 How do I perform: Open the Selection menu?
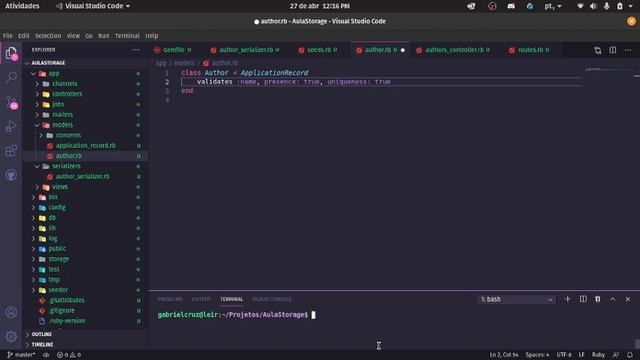tap(48, 36)
